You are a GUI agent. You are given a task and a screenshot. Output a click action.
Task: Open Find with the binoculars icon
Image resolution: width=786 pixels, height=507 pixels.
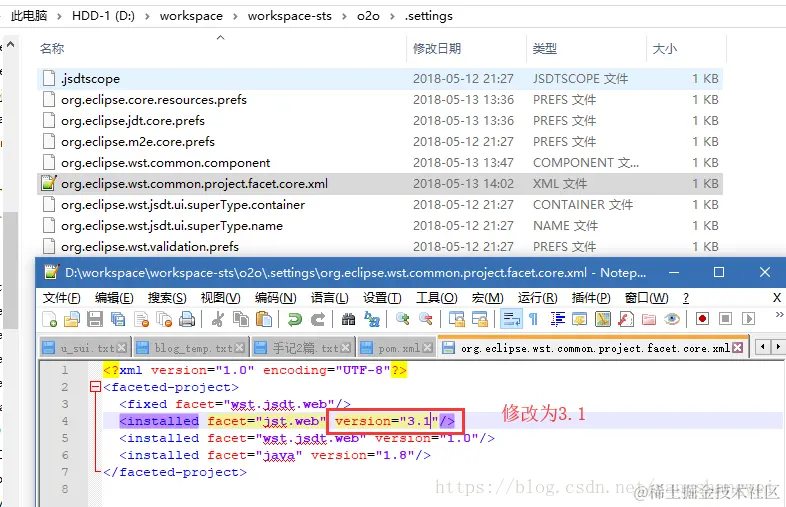click(x=348, y=319)
